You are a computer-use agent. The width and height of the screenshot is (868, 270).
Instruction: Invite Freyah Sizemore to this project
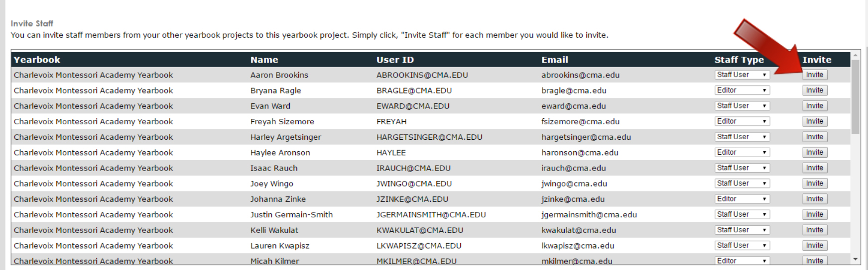point(815,121)
